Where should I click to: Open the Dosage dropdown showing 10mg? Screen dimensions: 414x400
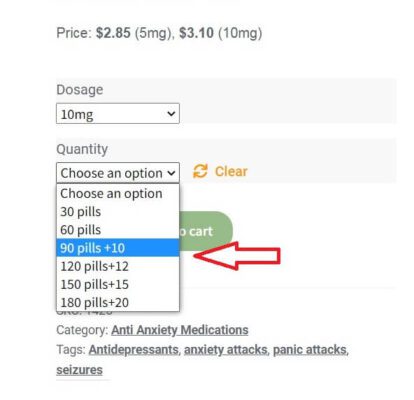point(118,114)
